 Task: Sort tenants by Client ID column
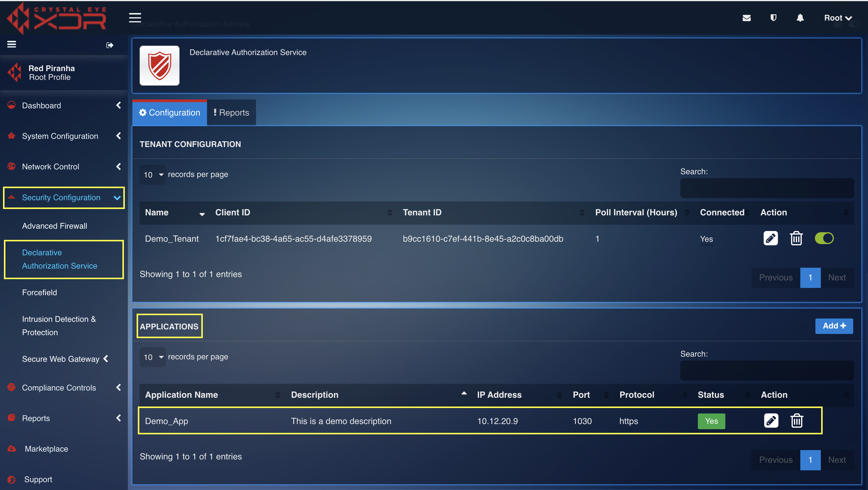coord(304,212)
